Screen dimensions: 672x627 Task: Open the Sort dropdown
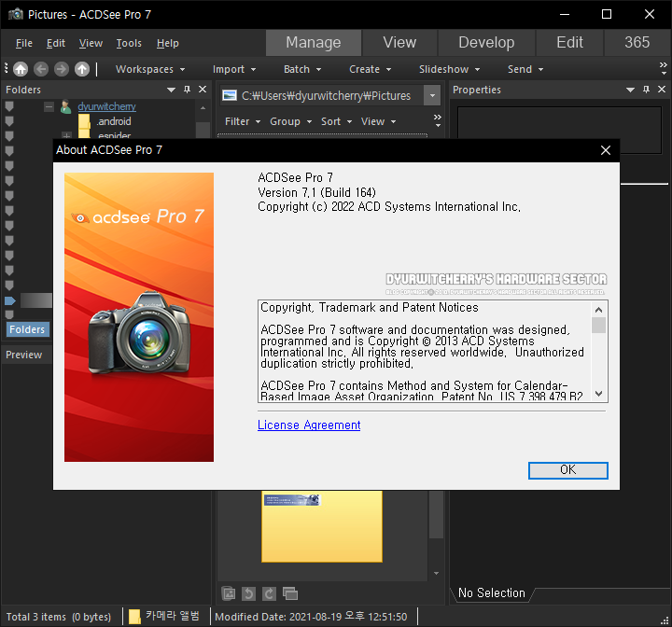pyautogui.click(x=336, y=121)
